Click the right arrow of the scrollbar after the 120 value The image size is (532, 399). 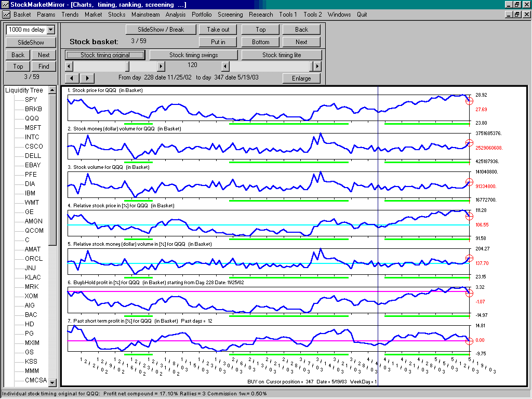[317, 66]
